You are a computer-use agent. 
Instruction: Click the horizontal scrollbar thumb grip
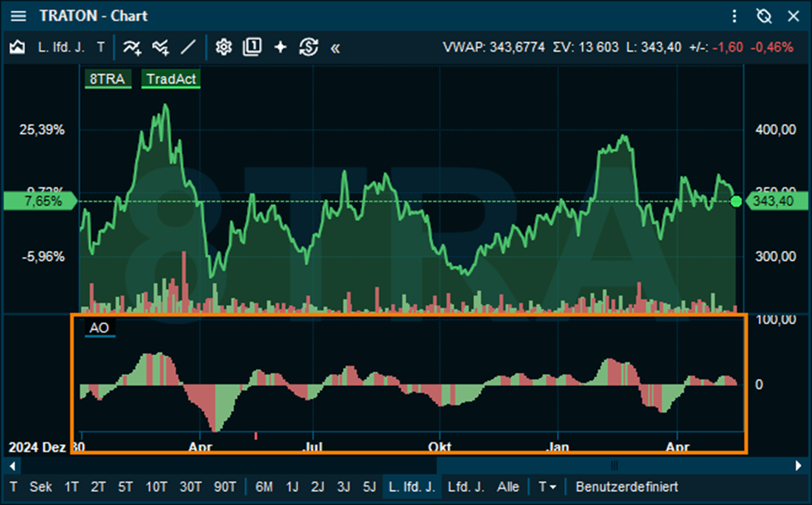pos(614,466)
